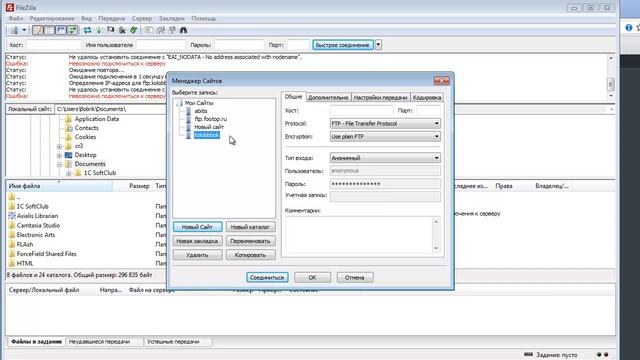Toggle the message log toolbar icon

[x=38, y=30]
